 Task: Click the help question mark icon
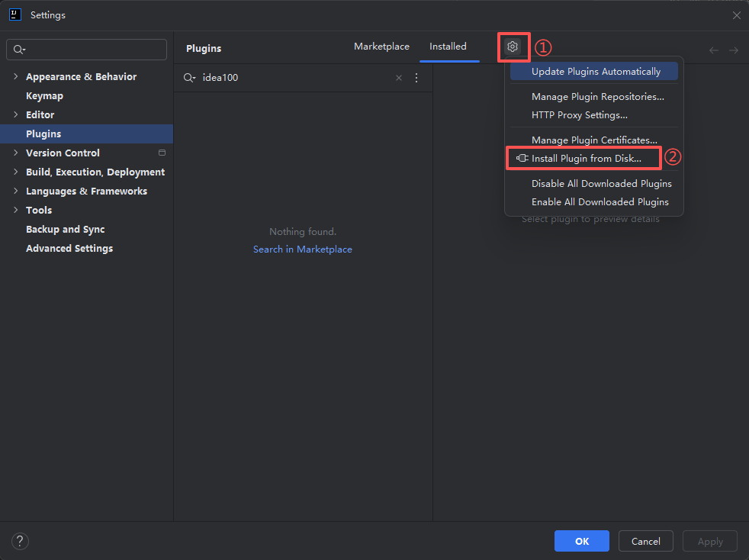click(x=20, y=541)
